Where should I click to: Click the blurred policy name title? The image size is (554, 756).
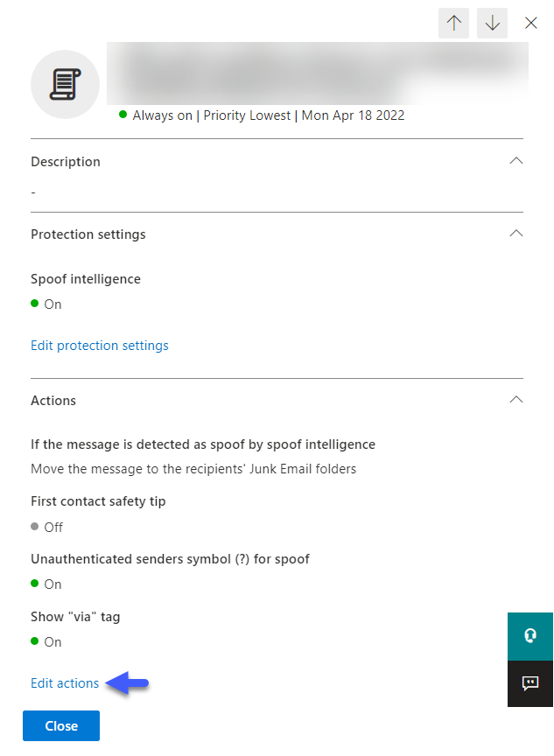pos(318,73)
